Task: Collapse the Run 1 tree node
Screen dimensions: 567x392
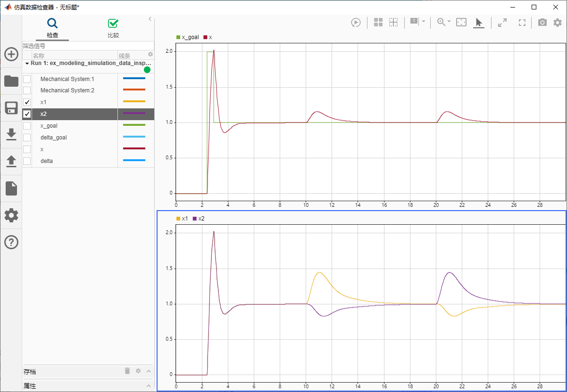Action: pos(27,63)
